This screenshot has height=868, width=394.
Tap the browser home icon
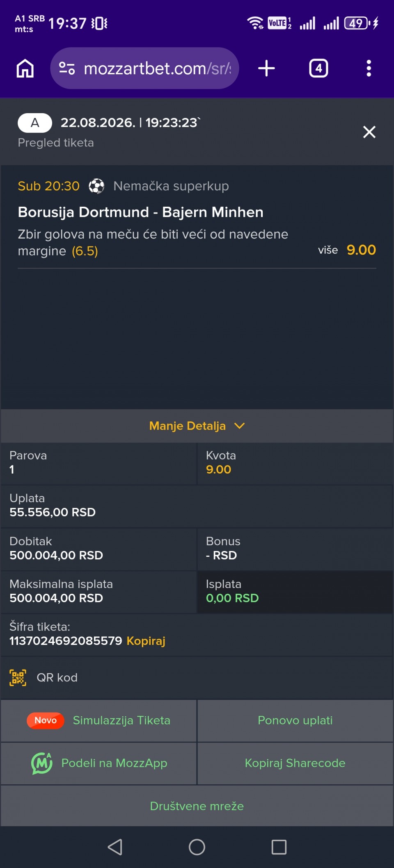tap(25, 68)
